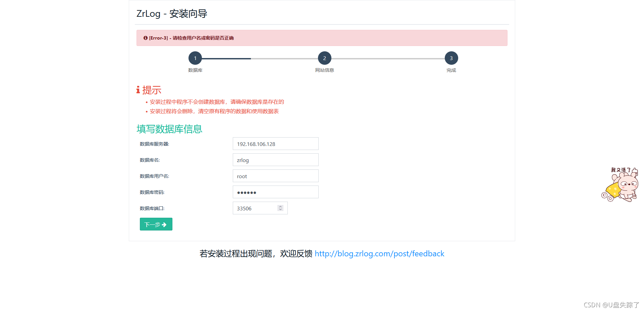Select the 数据库 step label text

click(x=195, y=70)
